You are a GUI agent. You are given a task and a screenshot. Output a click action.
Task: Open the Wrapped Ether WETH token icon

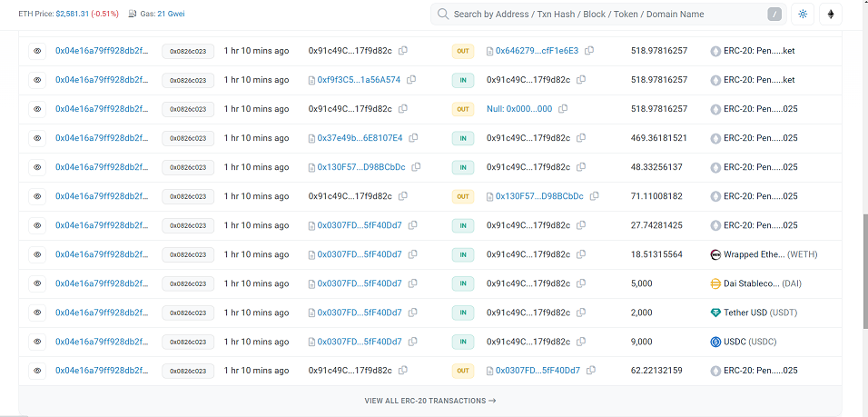715,254
